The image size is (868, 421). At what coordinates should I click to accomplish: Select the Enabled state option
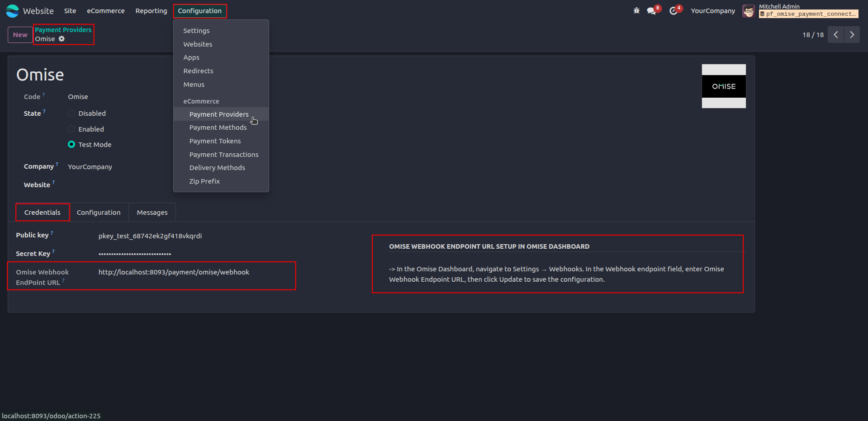71,129
